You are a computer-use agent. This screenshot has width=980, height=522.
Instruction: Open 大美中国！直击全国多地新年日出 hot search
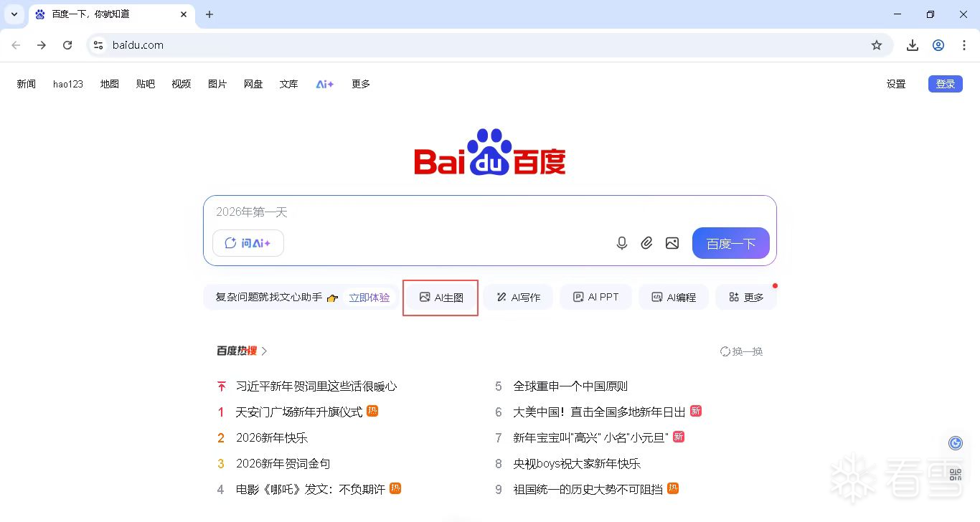[x=599, y=412]
